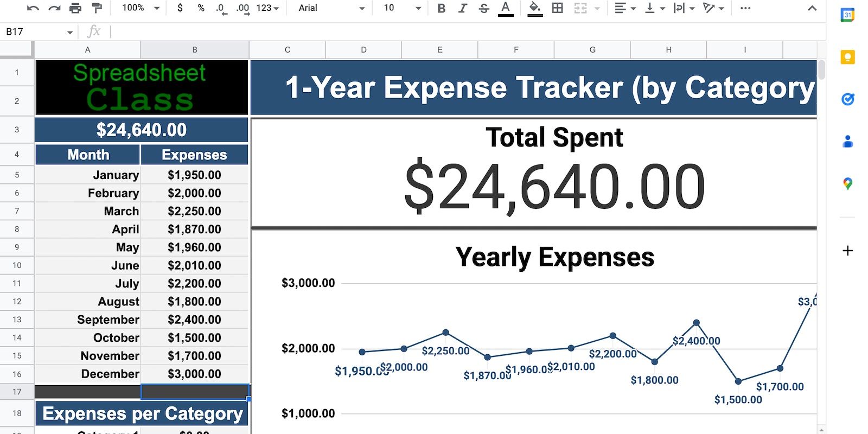
Task: Select column E header
Action: [x=440, y=50]
